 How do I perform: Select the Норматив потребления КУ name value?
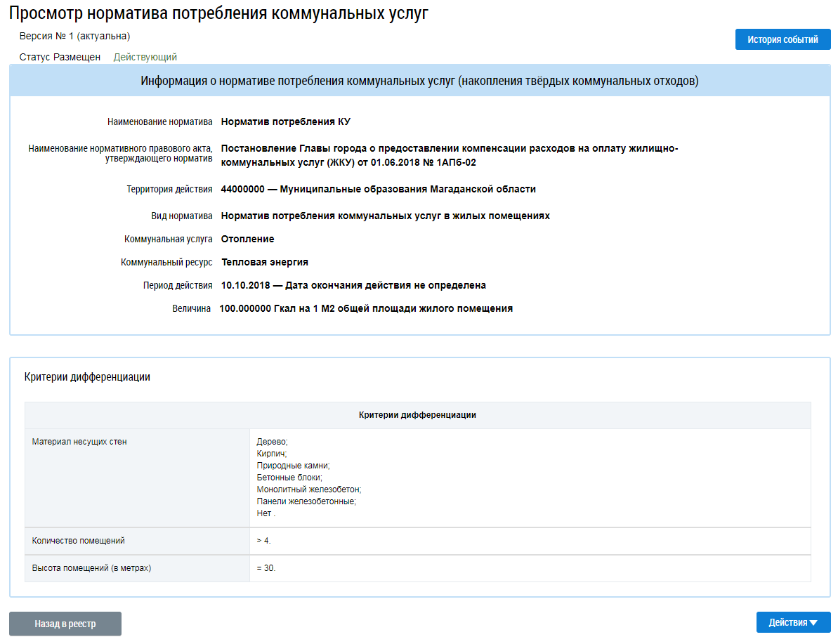[285, 121]
